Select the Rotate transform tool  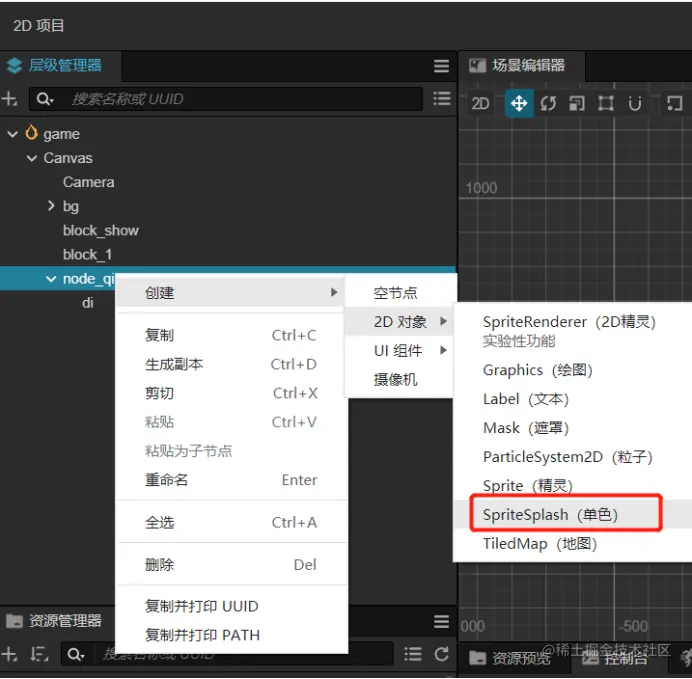(x=548, y=104)
